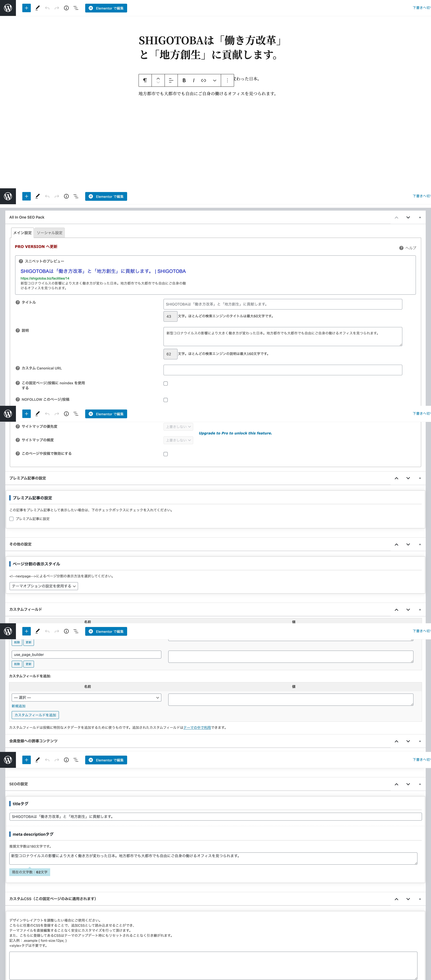Expand 会員登録への誘導コンテンツ panel toggle
431x980 pixels.
tap(420, 741)
